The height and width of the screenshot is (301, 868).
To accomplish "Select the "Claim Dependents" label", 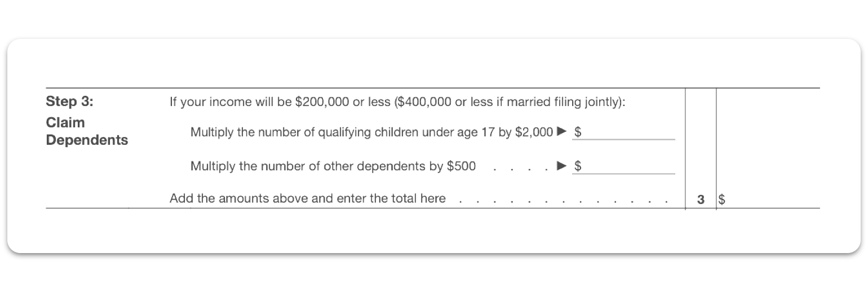I will coord(87,131).
